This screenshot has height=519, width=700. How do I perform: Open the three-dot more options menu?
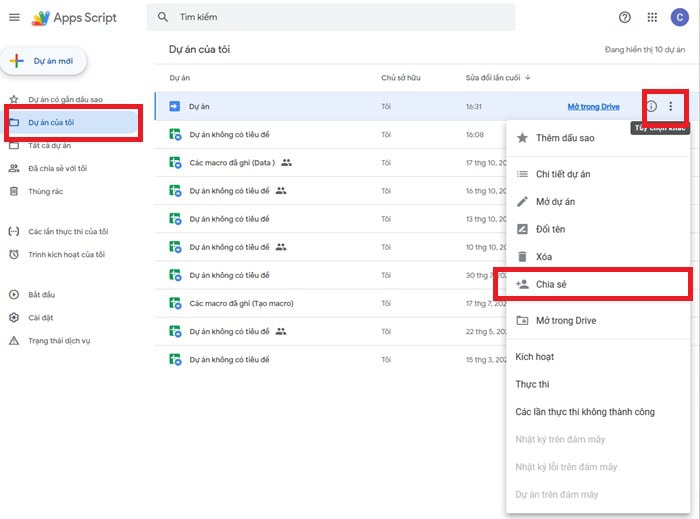[671, 106]
